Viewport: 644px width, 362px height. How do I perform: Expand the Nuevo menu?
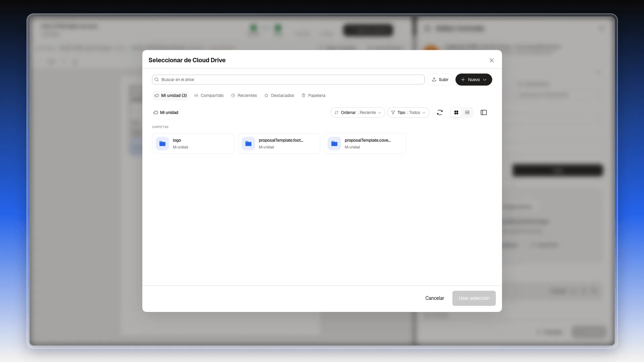point(474,80)
